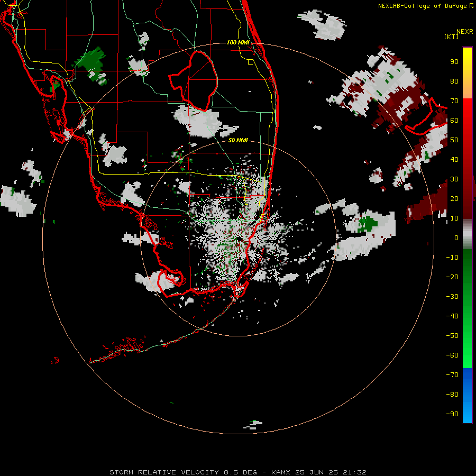The height and width of the screenshot is (476, 476).
Task: Click the -70 value on the velocity scale
Action: pyautogui.click(x=452, y=374)
